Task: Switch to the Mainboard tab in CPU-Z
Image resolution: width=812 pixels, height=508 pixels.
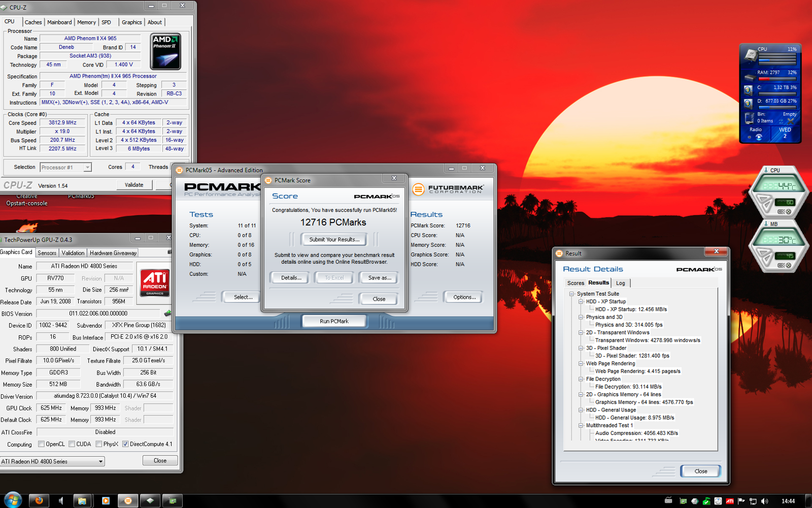Action: pyautogui.click(x=59, y=22)
